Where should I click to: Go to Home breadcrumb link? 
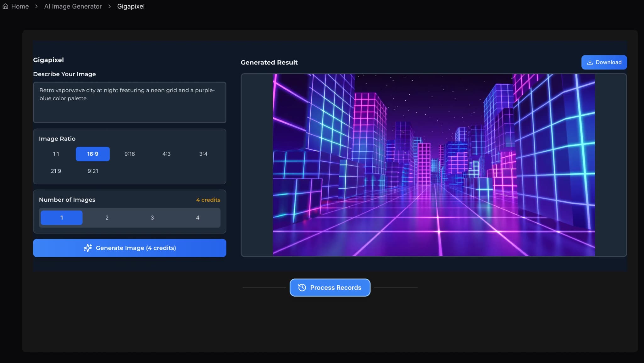pyautogui.click(x=20, y=6)
